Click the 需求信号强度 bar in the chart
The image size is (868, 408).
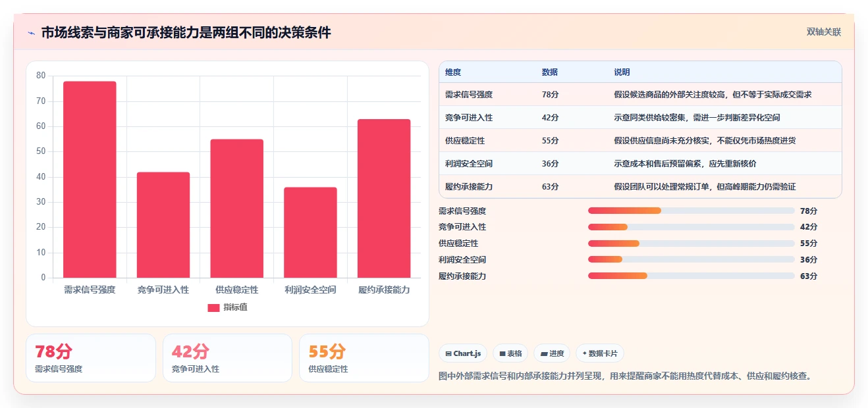tap(90, 180)
